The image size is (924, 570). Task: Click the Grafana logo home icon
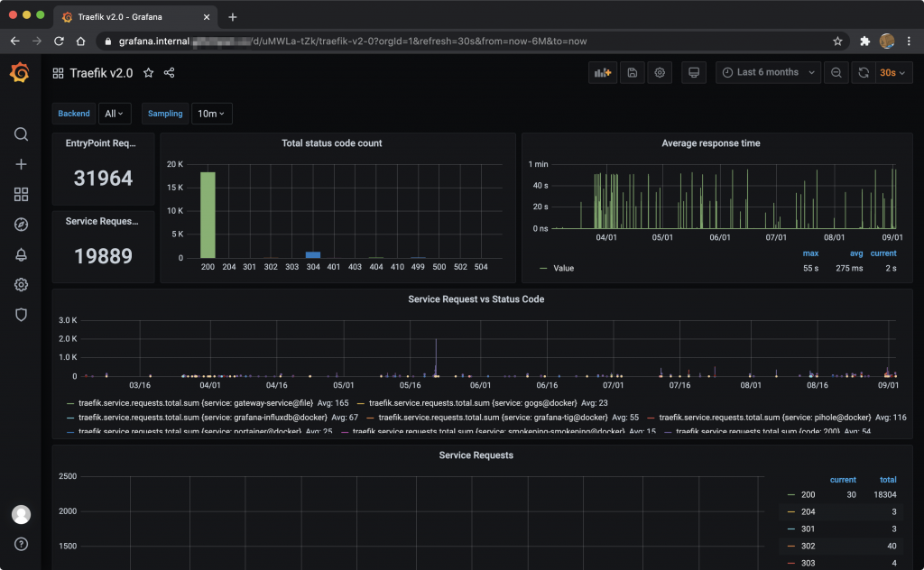pyautogui.click(x=20, y=73)
